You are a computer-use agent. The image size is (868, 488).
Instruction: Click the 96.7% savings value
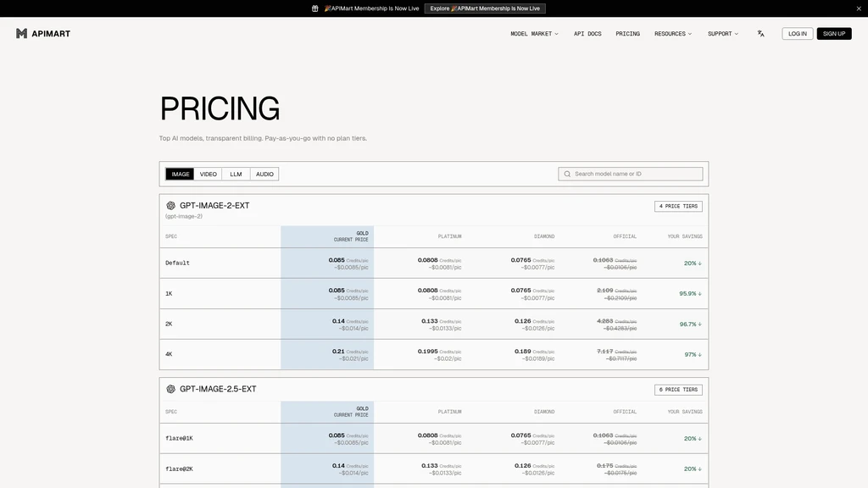(x=690, y=324)
